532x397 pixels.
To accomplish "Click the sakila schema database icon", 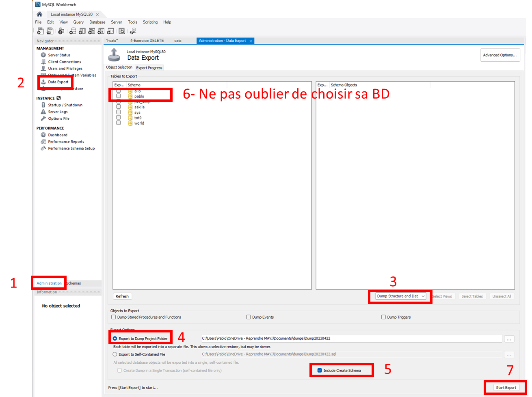I will (130, 107).
